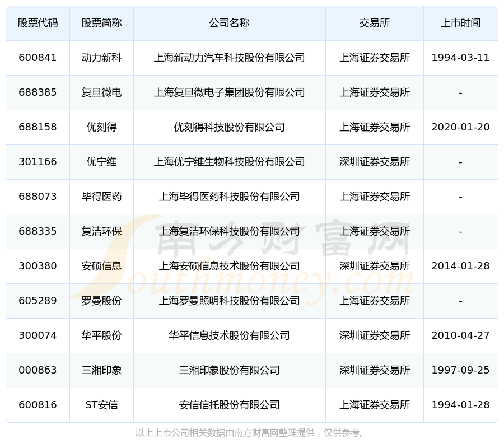The height and width of the screenshot is (448, 504).
Task: Click 上海复旦微电子集团股份有限公司
Action: pyautogui.click(x=229, y=92)
